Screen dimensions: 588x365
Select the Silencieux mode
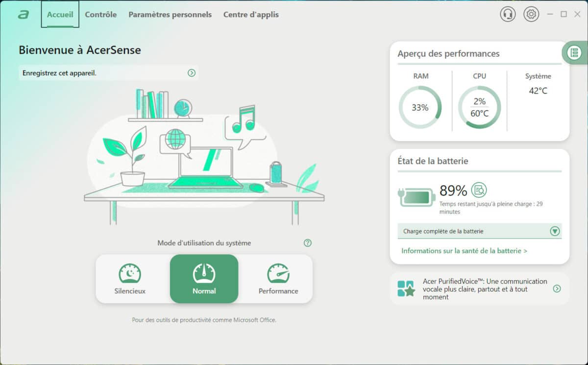[130, 279]
